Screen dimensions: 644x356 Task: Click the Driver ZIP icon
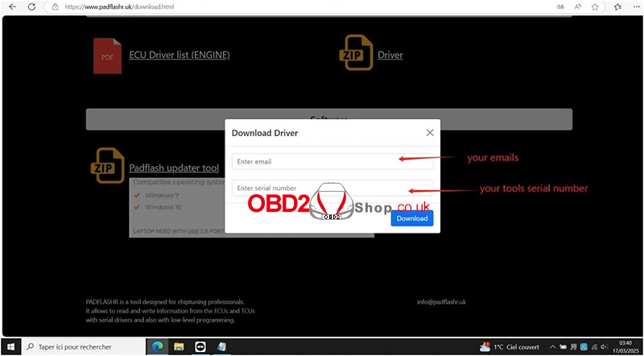point(356,53)
